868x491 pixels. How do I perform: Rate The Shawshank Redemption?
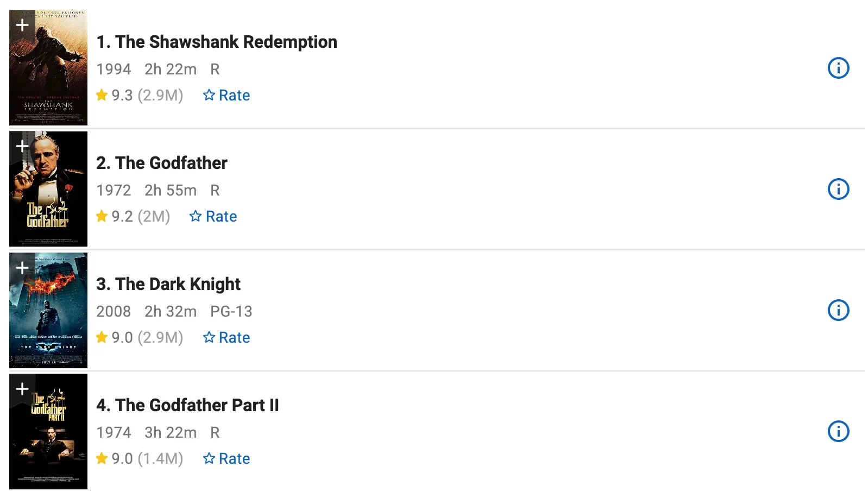pyautogui.click(x=227, y=95)
